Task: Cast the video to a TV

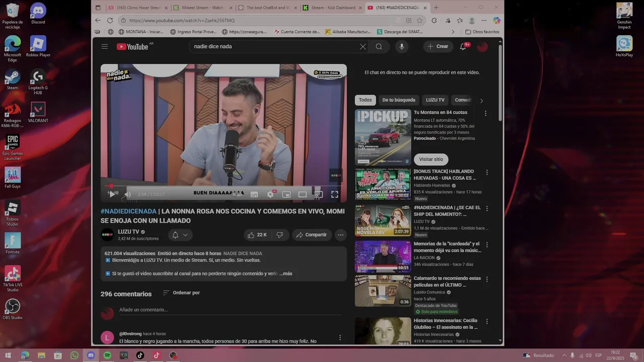Action: click(318, 194)
